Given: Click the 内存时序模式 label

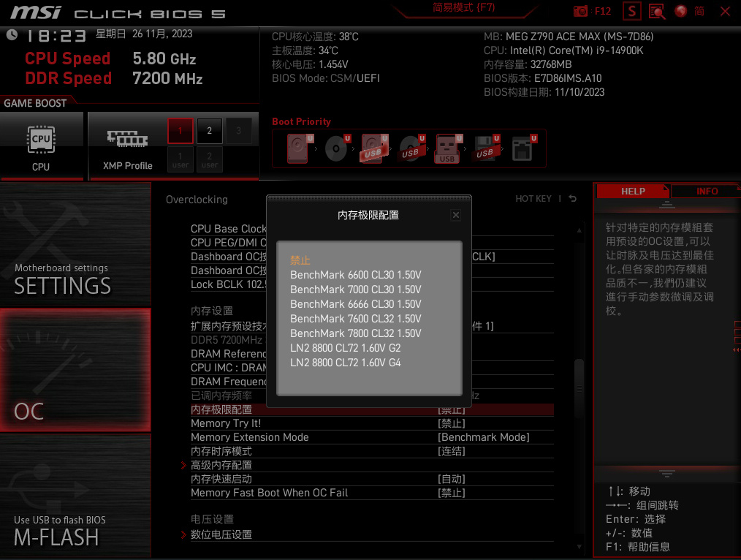Looking at the screenshot, I should tap(221, 451).
